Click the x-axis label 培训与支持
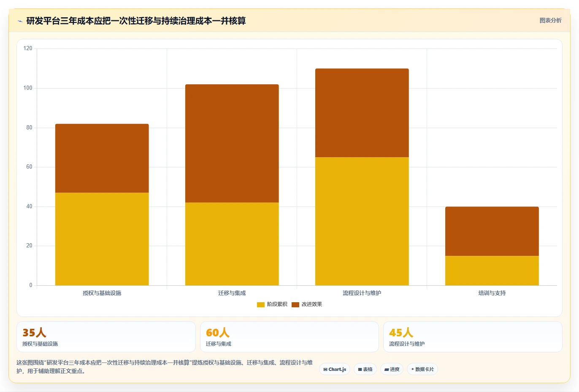 [492, 293]
